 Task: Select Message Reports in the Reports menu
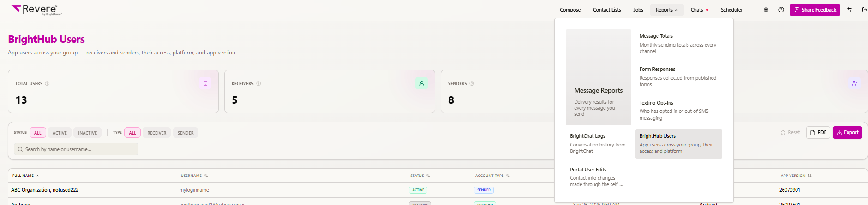[599, 77]
